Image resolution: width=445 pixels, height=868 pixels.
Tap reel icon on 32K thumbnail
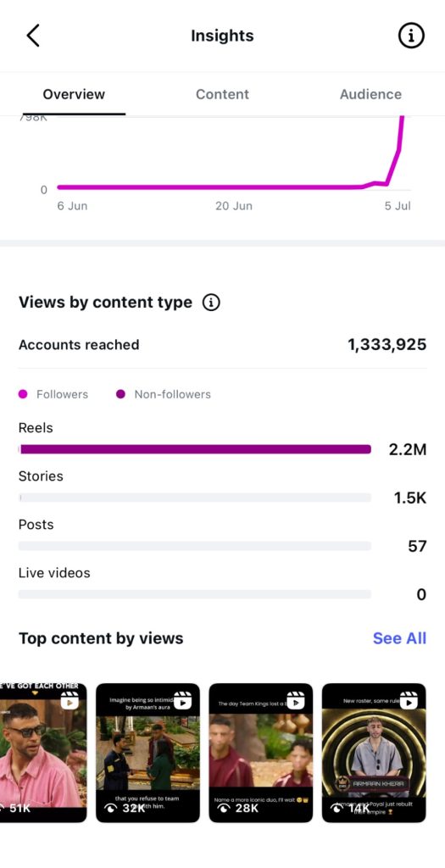tap(182, 700)
